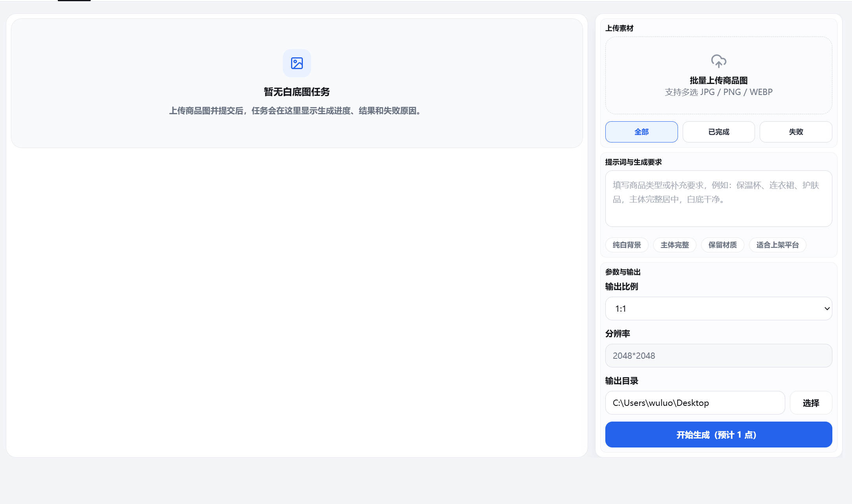This screenshot has height=504, width=852.
Task: Click the 暂无白底图任务 heading
Action: 297,92
